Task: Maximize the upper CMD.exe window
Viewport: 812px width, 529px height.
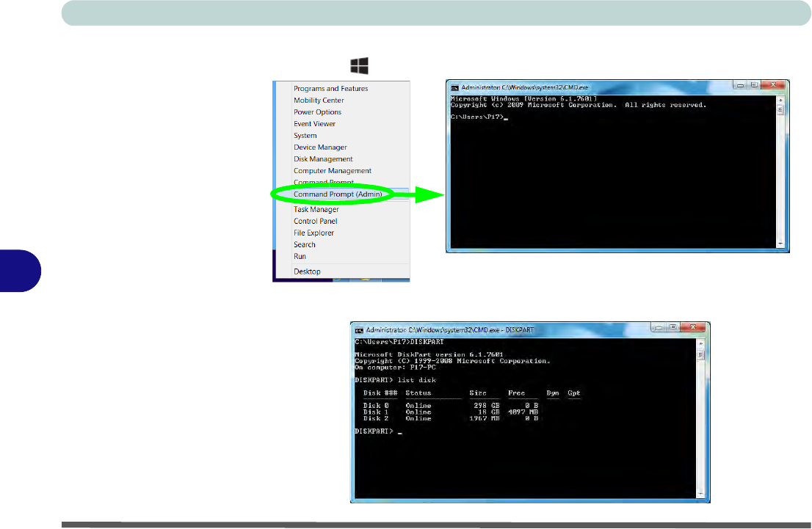Action: (x=754, y=85)
